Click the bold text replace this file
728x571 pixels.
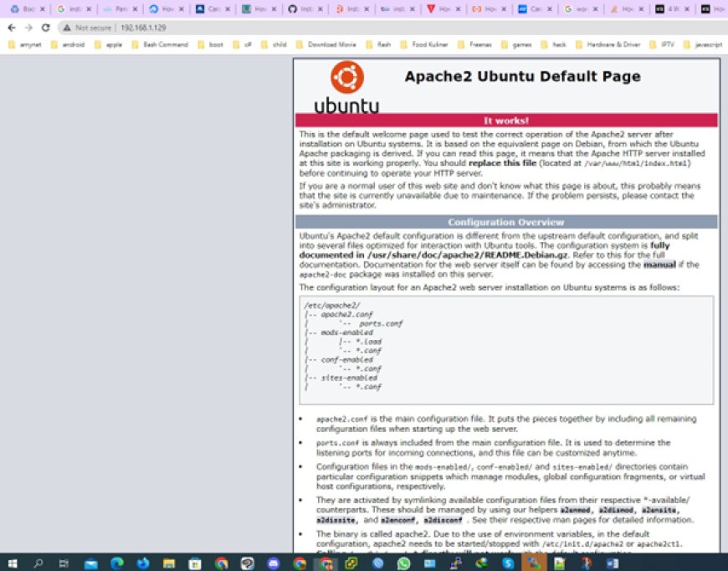[502, 163]
